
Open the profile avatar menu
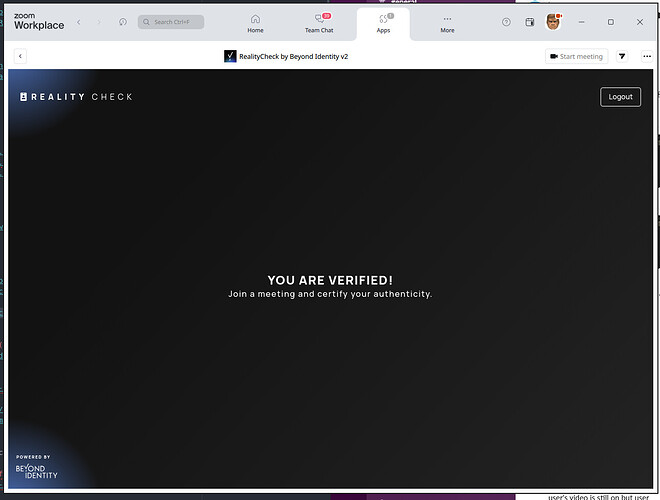pos(554,22)
